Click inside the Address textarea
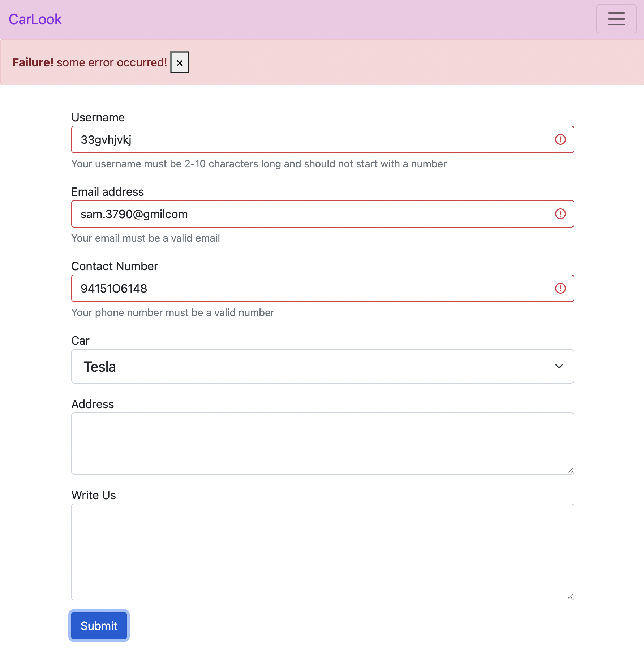This screenshot has height=648, width=644. (322, 444)
